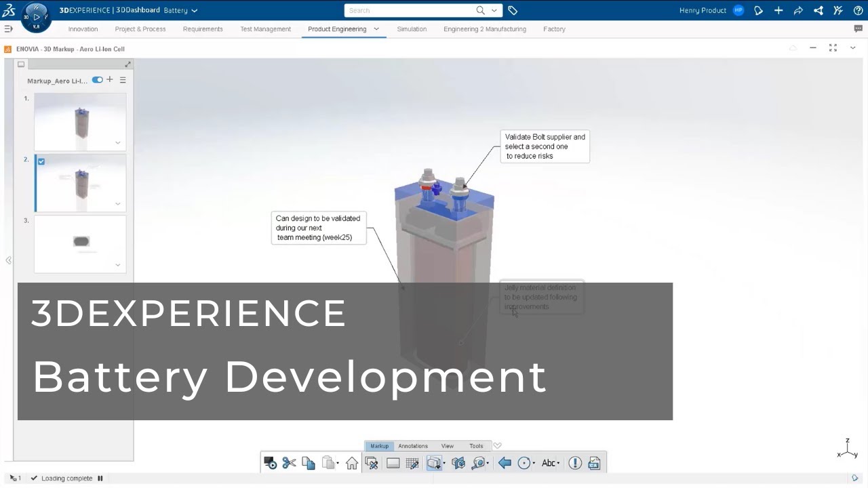Open the tag icon beside search
This screenshot has width=868, height=488.
pyautogui.click(x=513, y=10)
